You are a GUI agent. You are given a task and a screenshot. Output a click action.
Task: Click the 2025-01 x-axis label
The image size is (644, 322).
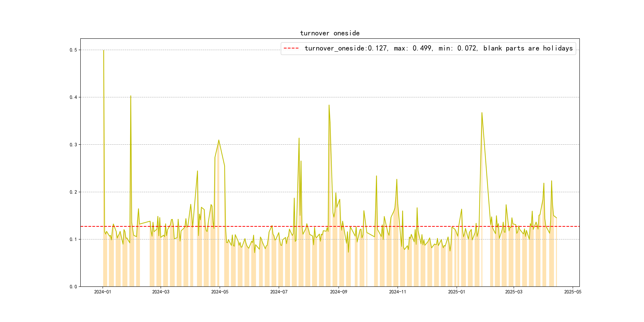[x=457, y=292]
